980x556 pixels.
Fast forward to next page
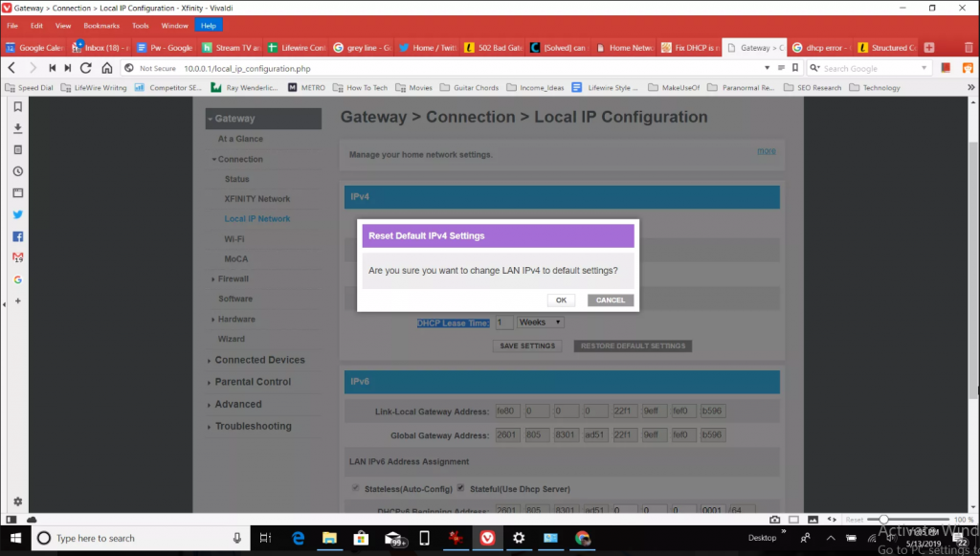click(x=68, y=68)
